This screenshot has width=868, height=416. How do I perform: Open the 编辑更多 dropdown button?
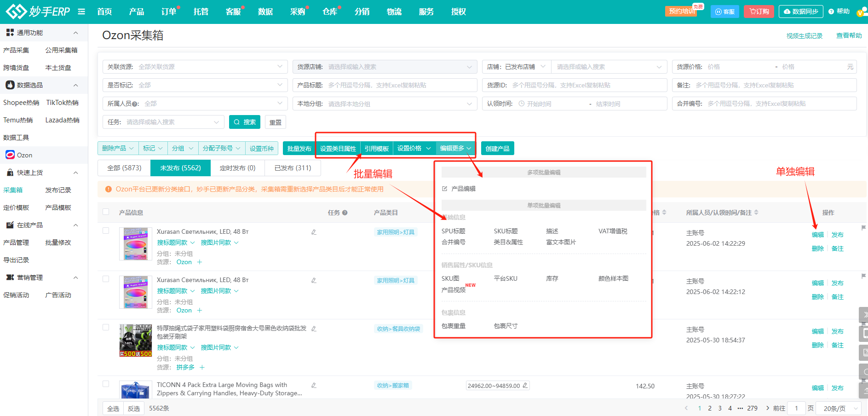coord(455,148)
